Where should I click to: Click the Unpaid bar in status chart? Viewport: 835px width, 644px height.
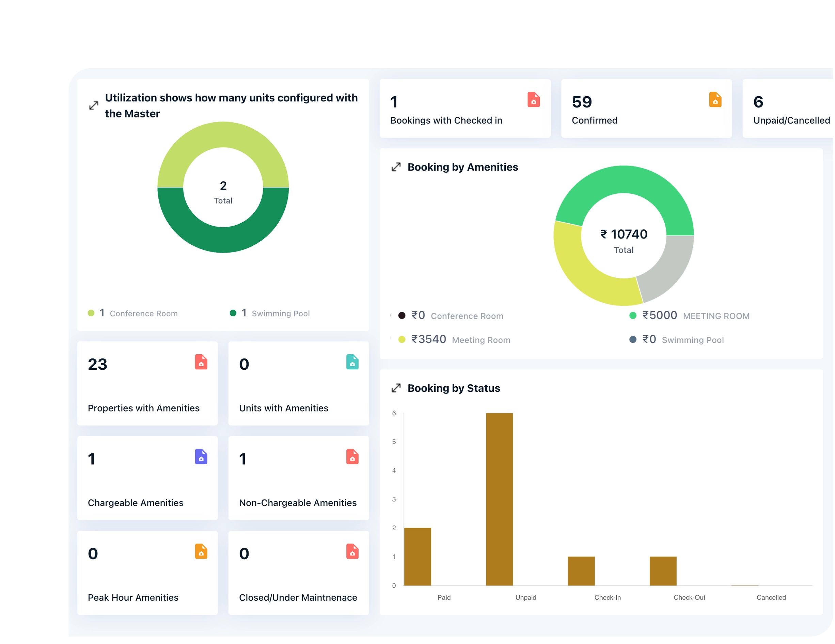click(499, 499)
